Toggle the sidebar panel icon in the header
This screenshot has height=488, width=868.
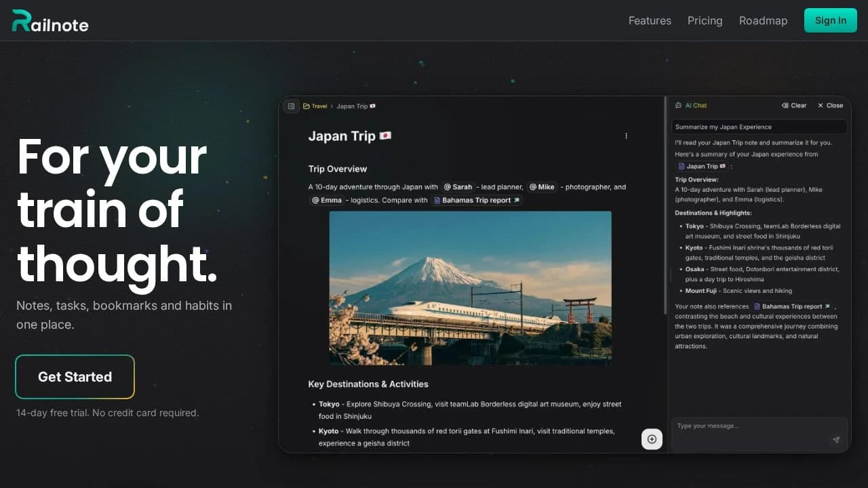291,106
